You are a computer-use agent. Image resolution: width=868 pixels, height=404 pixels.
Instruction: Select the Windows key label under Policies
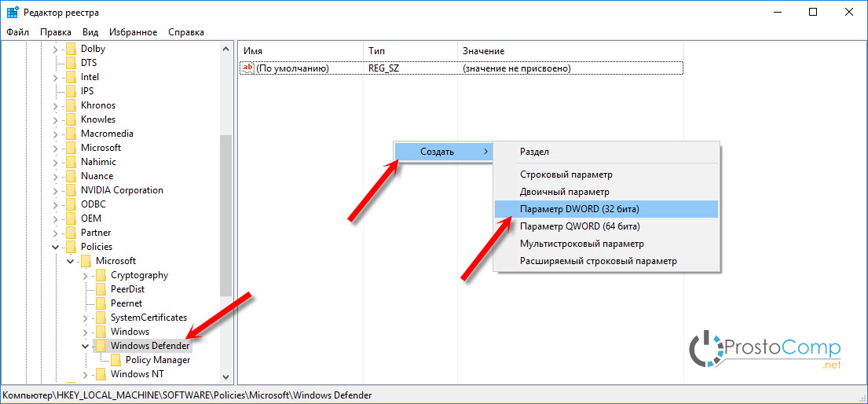pos(130,332)
